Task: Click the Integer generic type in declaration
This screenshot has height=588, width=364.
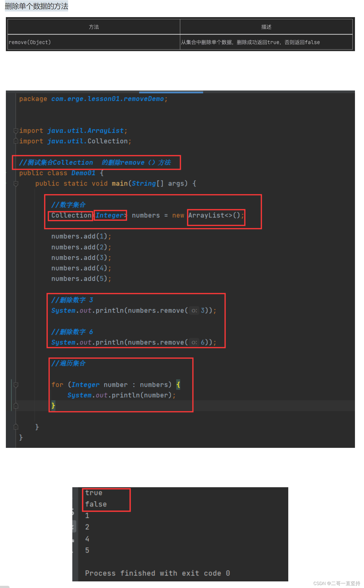Action: tap(110, 215)
